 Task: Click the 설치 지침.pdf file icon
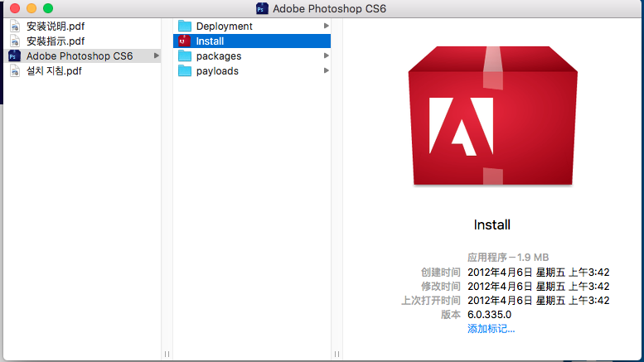point(15,71)
